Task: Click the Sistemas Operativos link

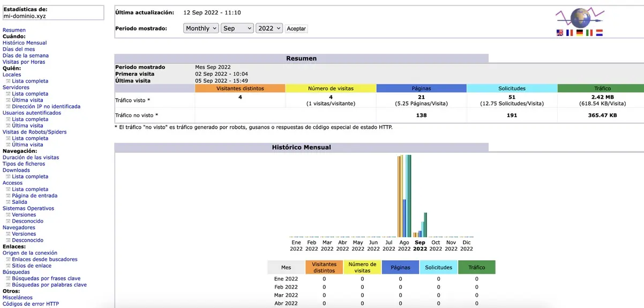Action: [x=28, y=209]
